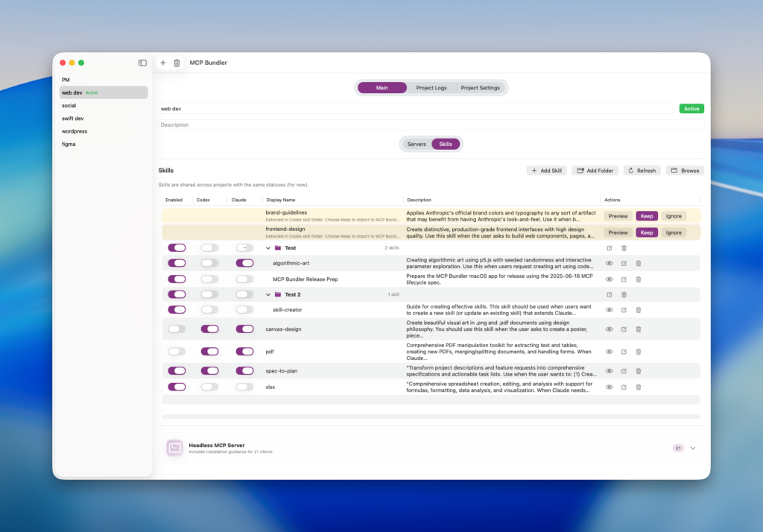
Task: Switch to the Servers tab
Action: tap(417, 144)
